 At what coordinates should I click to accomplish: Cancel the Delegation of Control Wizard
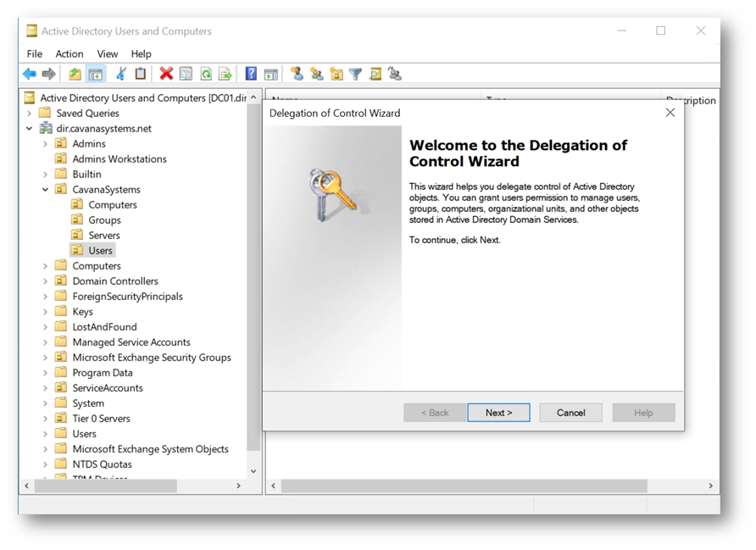(x=570, y=413)
